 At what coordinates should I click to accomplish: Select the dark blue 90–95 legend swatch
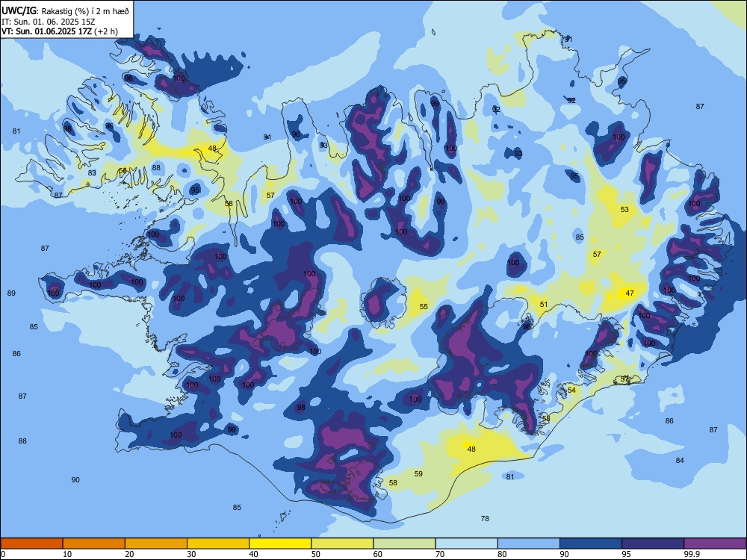coord(591,544)
